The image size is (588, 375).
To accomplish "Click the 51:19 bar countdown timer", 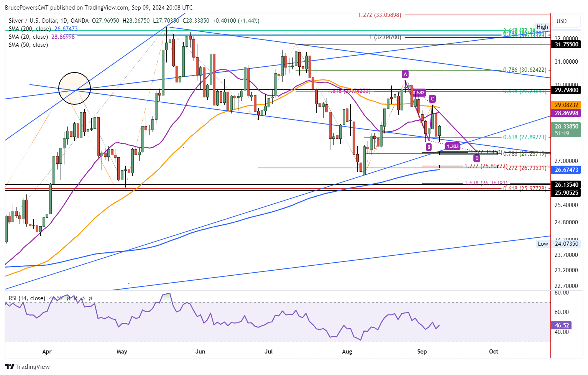I will point(562,133).
